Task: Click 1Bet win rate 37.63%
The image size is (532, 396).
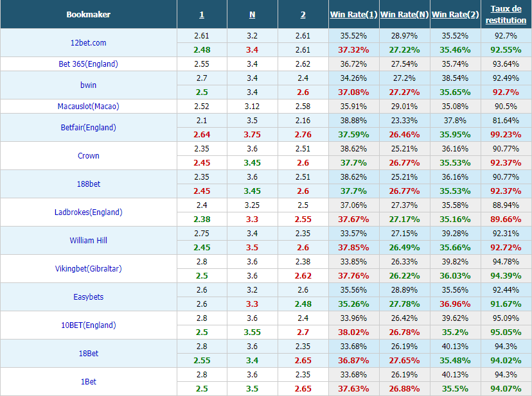Action: coord(353,389)
